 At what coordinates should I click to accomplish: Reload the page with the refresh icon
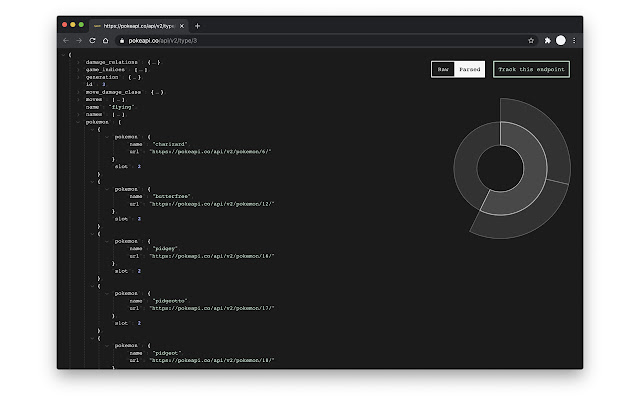[x=92, y=40]
